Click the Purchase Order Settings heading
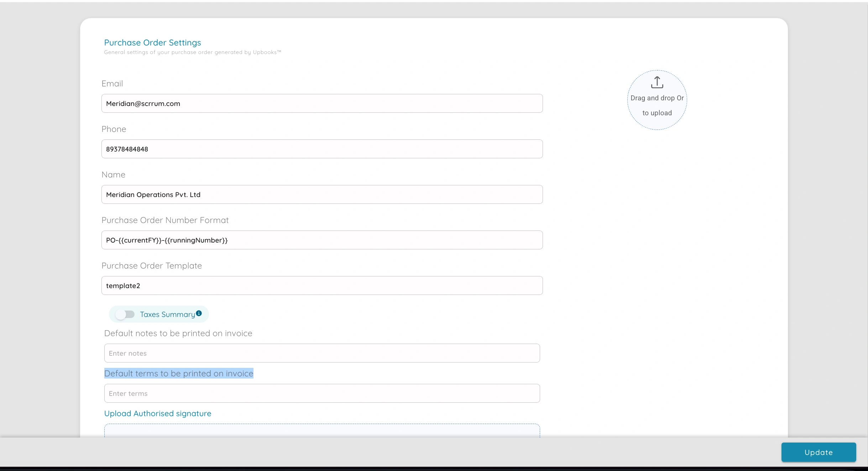The width and height of the screenshot is (868, 471). [152, 42]
